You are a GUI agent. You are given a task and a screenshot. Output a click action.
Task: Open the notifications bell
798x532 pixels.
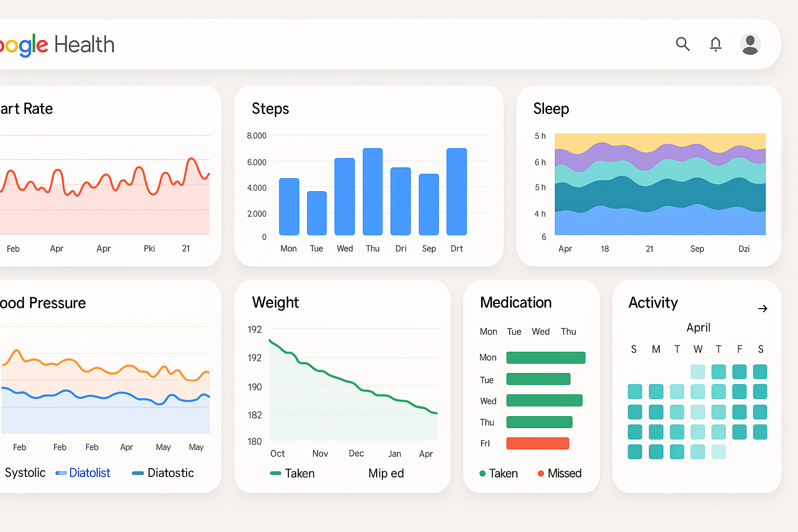715,44
